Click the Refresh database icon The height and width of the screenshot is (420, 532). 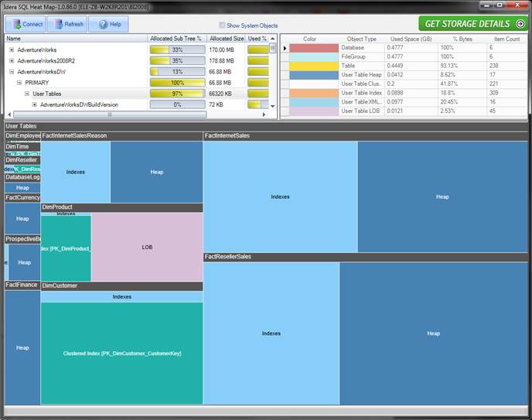(x=59, y=24)
